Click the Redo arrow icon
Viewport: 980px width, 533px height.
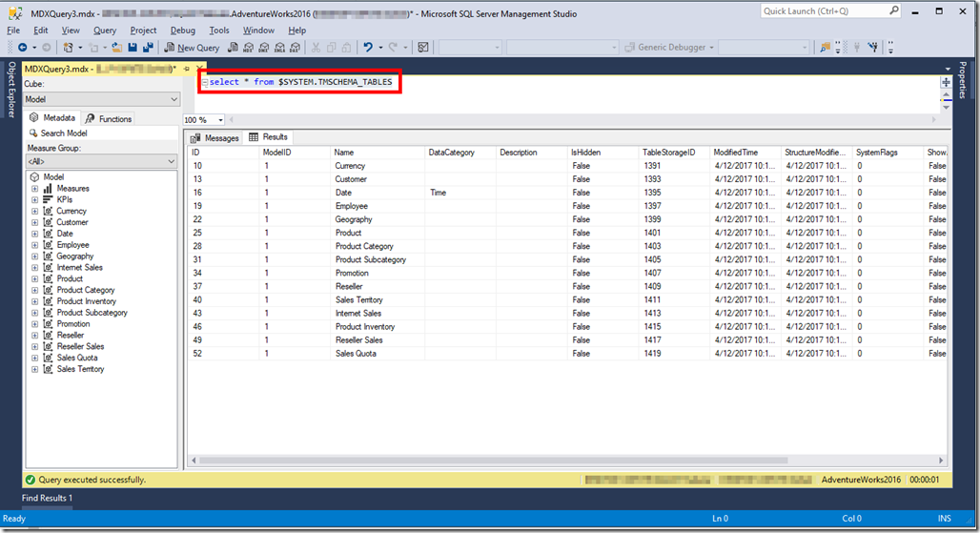click(x=393, y=48)
